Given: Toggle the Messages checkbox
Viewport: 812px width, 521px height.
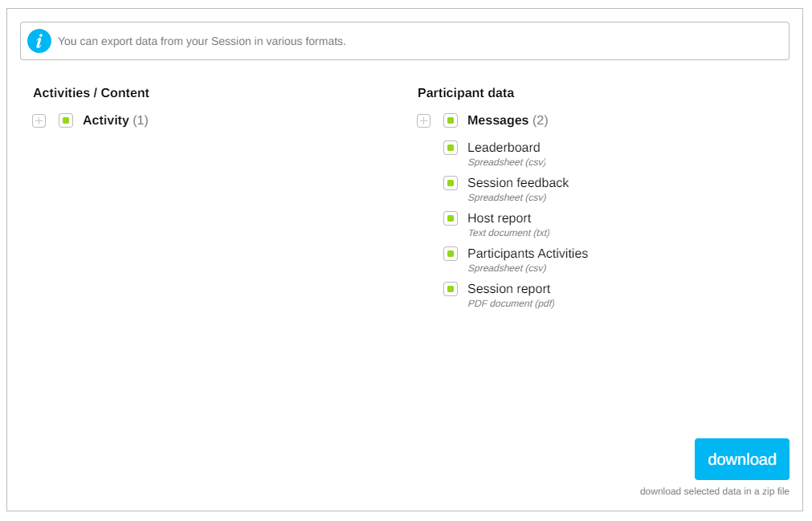Looking at the screenshot, I should tap(451, 120).
